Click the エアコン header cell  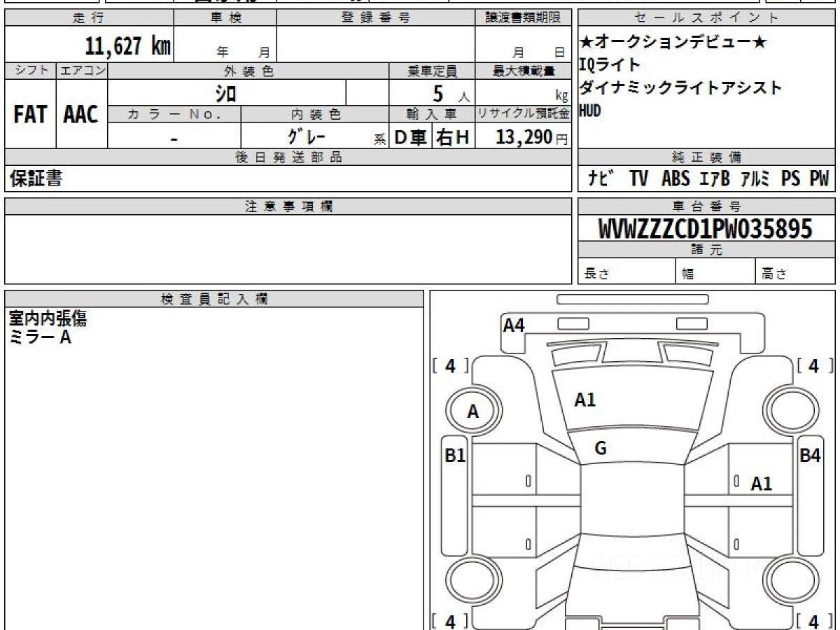[x=82, y=71]
